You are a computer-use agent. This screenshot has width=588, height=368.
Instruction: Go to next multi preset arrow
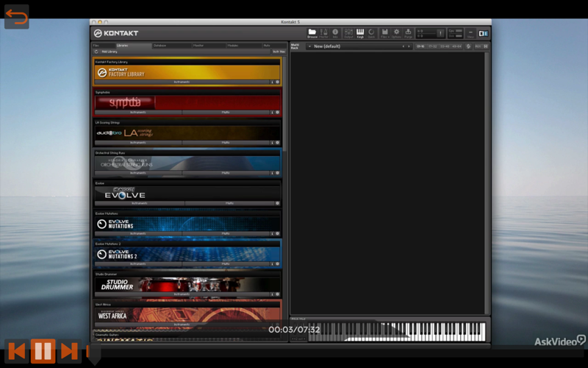(409, 46)
